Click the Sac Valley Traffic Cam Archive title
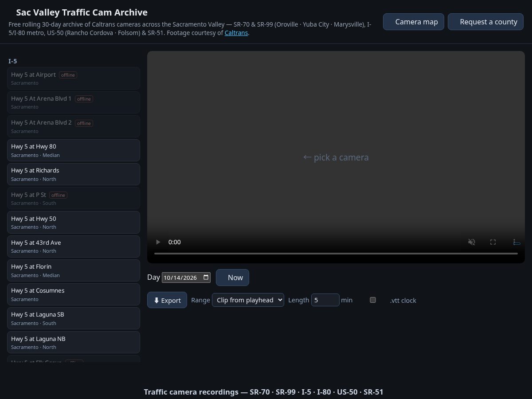 tap(82, 12)
